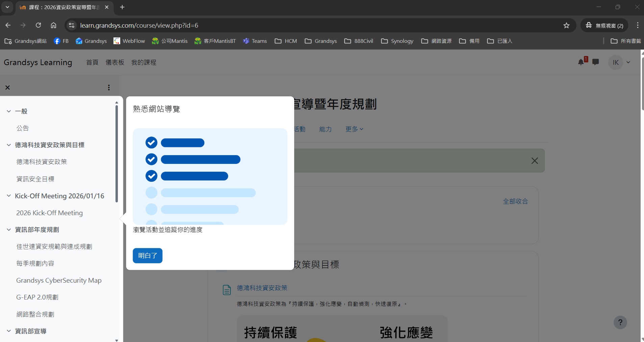Collapse all sections via 全部收合
The height and width of the screenshot is (342, 644).
[x=515, y=201]
